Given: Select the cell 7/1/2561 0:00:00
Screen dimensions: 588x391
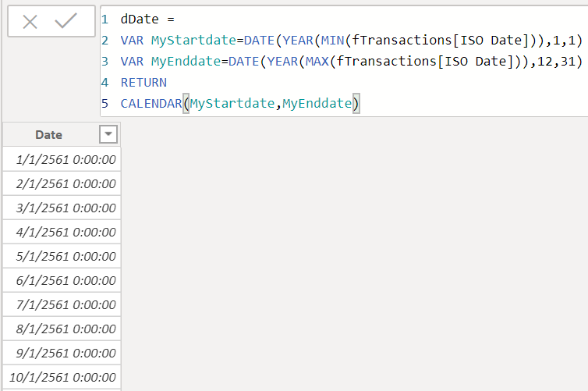Looking at the screenshot, I should [x=62, y=304].
